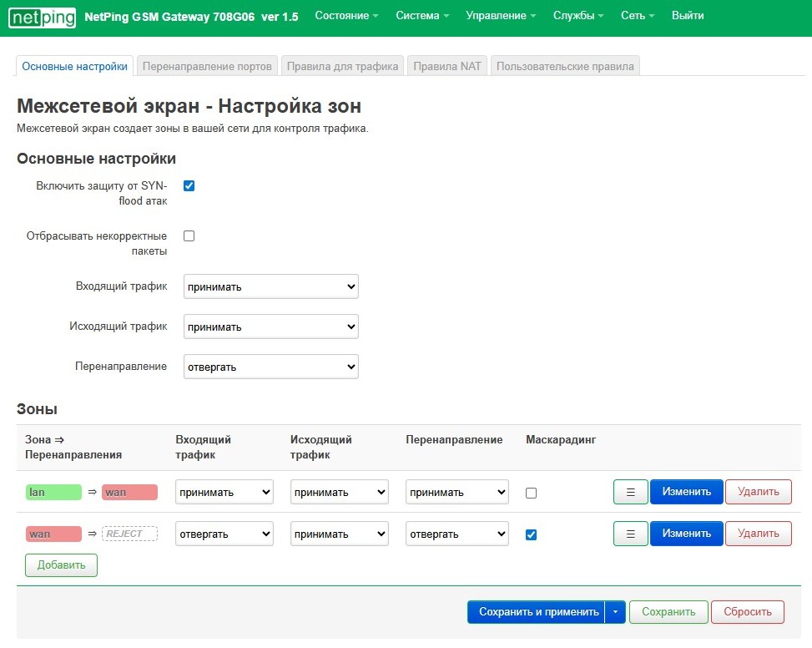Open the arrow next to Сохранить и применить
Viewport: 812px width, 648px height.
[615, 612]
